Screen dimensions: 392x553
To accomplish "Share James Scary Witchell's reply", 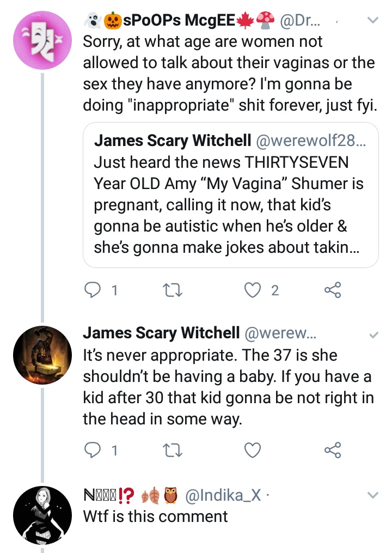I will [333, 450].
